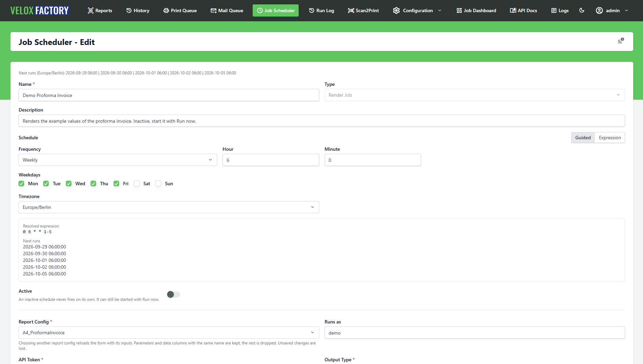
Task: Expand the Configuration menu chevron
Action: (x=440, y=10)
